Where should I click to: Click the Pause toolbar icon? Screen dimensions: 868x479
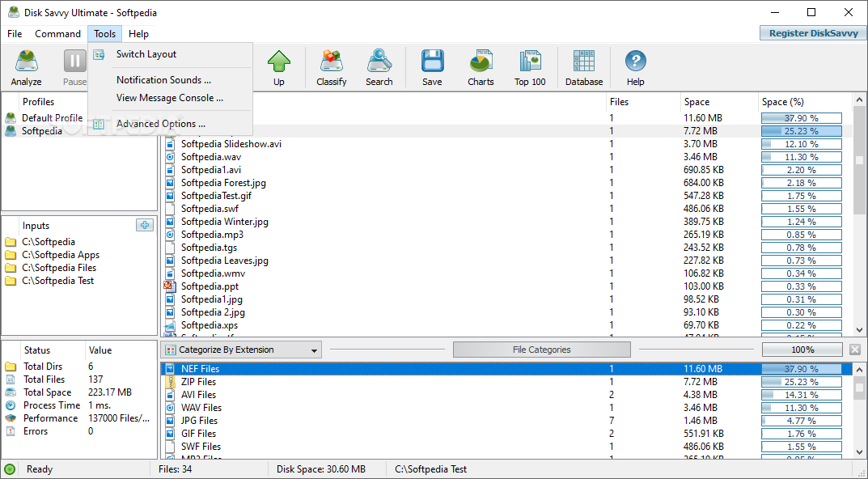point(74,61)
